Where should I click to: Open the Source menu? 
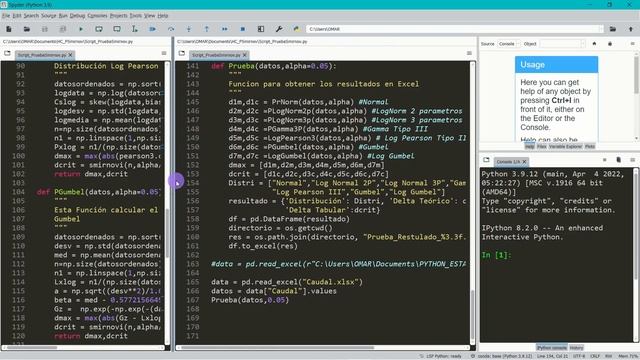tap(49, 16)
